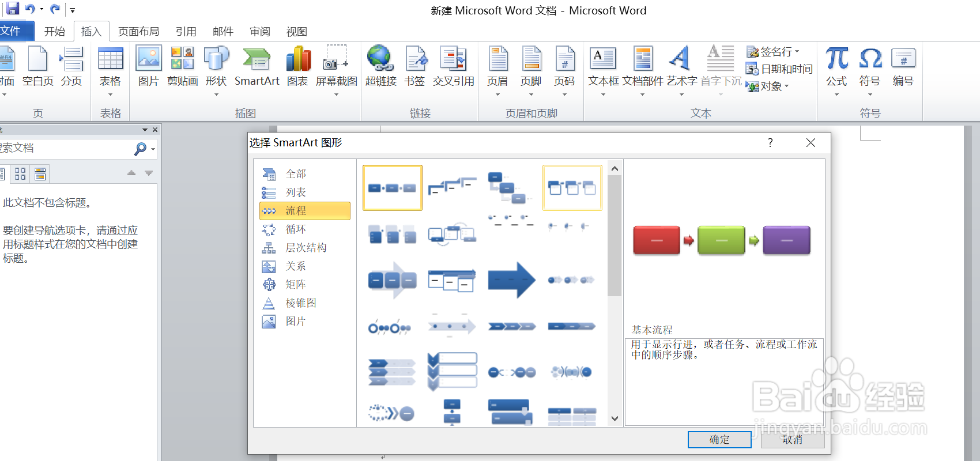Image resolution: width=980 pixels, height=461 pixels.
Task: Open the Shapes (形状) gallery
Action: [216, 71]
